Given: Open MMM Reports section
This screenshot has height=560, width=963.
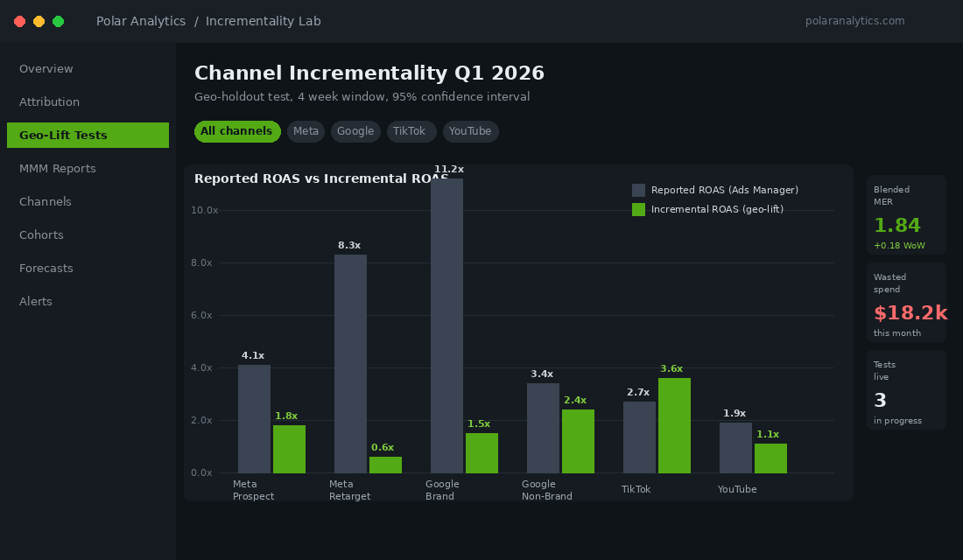Looking at the screenshot, I should [88, 168].
